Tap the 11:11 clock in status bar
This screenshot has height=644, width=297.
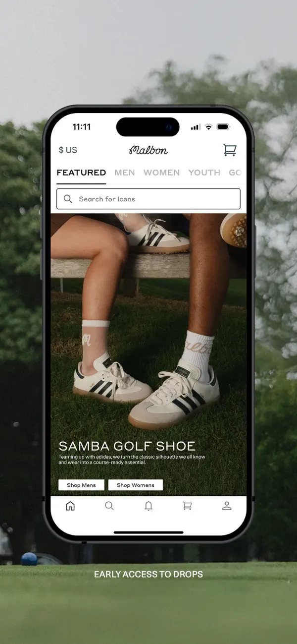pos(82,127)
